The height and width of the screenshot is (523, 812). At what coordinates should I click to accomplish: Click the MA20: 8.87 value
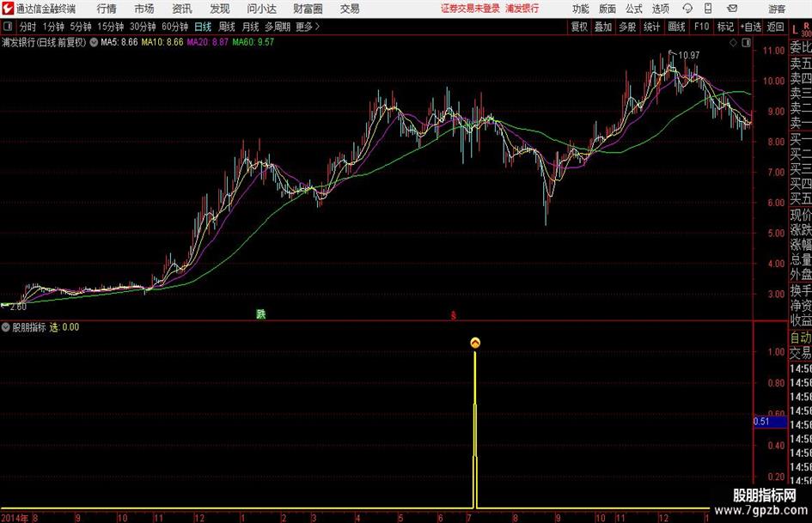coord(208,42)
